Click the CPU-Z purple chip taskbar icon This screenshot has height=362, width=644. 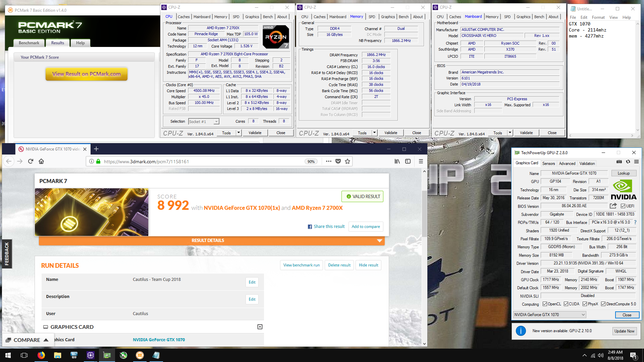click(x=90, y=355)
